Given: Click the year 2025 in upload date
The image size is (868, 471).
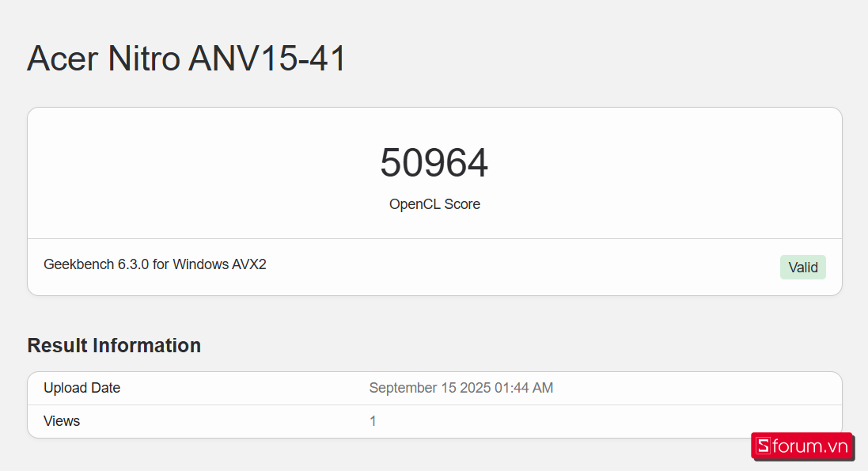Looking at the screenshot, I should click(474, 388).
